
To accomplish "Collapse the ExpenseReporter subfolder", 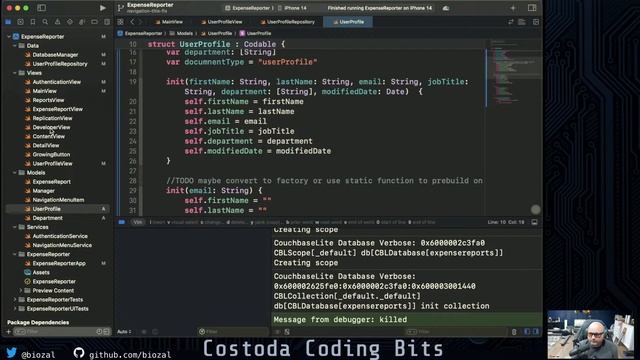I will tap(15, 254).
